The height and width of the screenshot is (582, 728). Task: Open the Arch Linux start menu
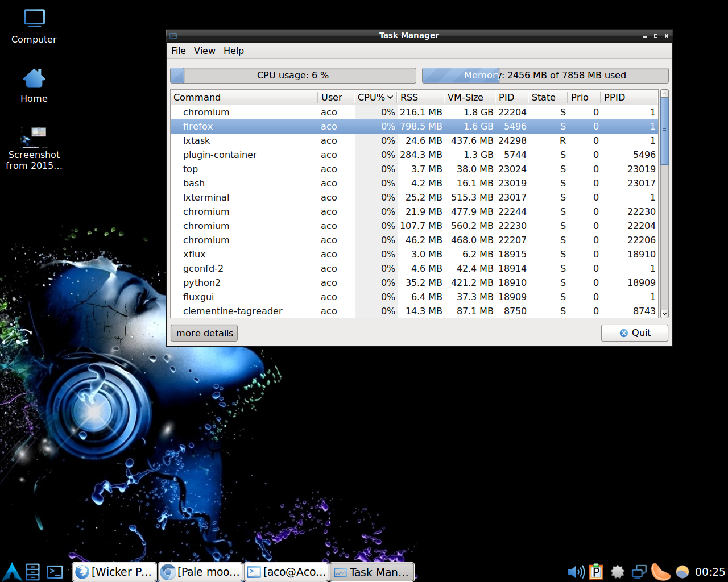point(11,571)
